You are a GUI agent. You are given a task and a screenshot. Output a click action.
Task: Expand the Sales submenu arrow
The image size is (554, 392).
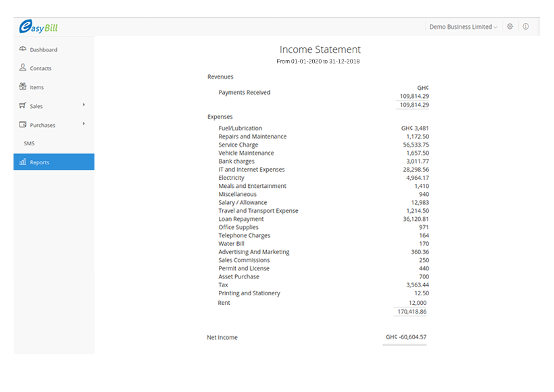[84, 105]
